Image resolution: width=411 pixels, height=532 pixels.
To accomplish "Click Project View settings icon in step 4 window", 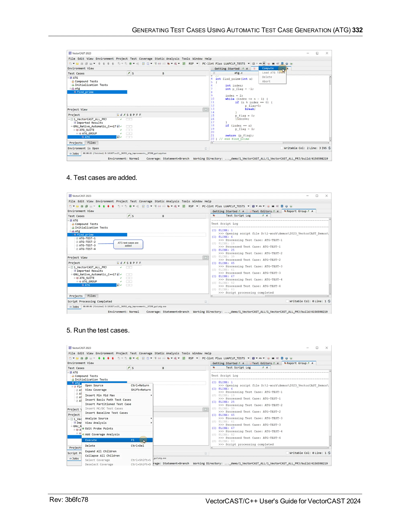I will click(x=206, y=258).
